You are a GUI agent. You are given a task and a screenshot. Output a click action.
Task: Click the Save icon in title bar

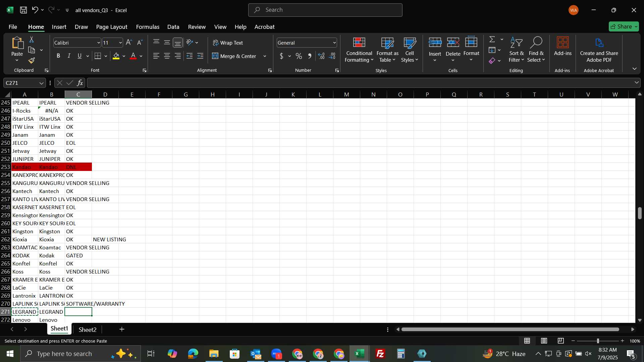23,10
